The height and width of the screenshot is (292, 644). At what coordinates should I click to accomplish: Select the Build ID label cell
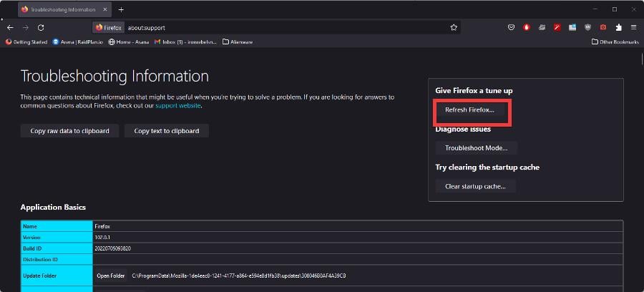point(57,248)
